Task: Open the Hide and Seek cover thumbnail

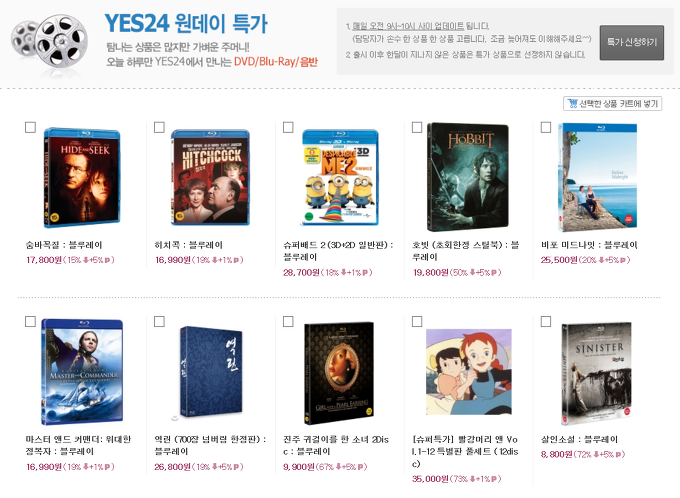Action: tap(82, 178)
